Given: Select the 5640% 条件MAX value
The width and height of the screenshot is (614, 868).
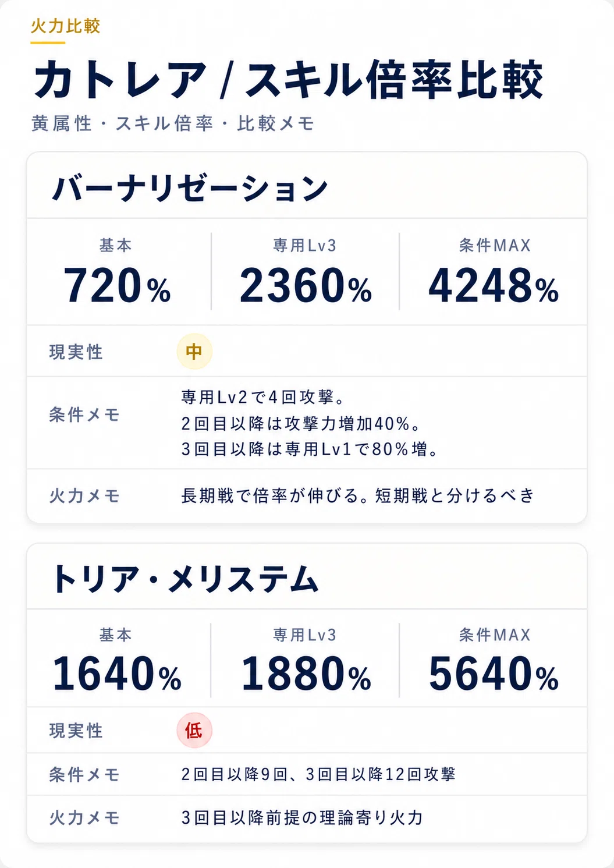Looking at the screenshot, I should (x=494, y=674).
